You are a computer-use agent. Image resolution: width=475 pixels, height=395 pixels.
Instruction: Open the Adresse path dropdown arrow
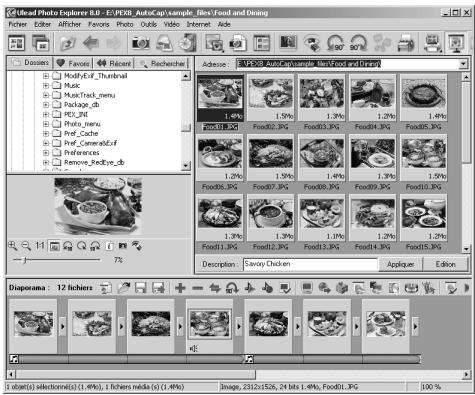tap(463, 64)
